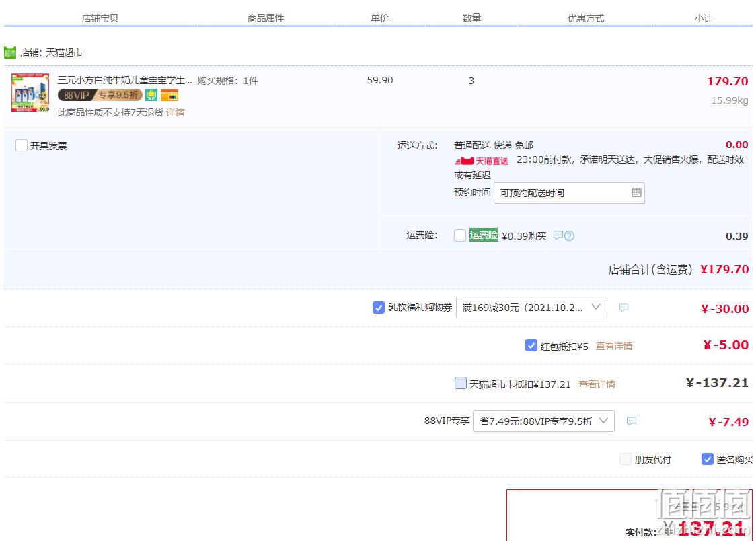Click the 商品属性 column header
Screen dimensions: 756x541
tap(266, 18)
